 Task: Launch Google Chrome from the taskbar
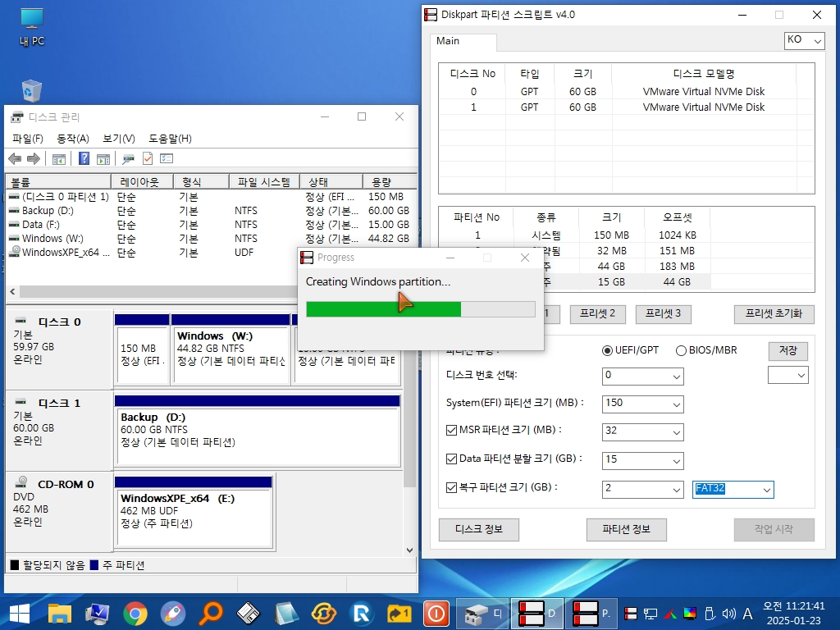pyautogui.click(x=135, y=614)
